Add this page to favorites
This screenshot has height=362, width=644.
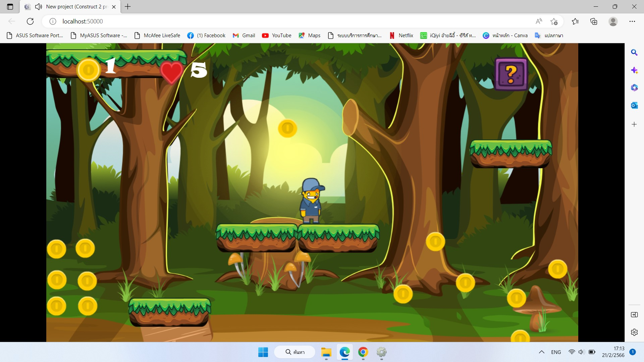click(554, 21)
